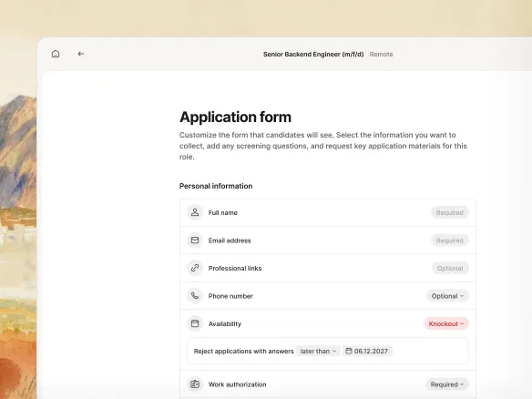The image size is (532, 399).
Task: Click the Phone number handset icon
Action: [x=195, y=296]
